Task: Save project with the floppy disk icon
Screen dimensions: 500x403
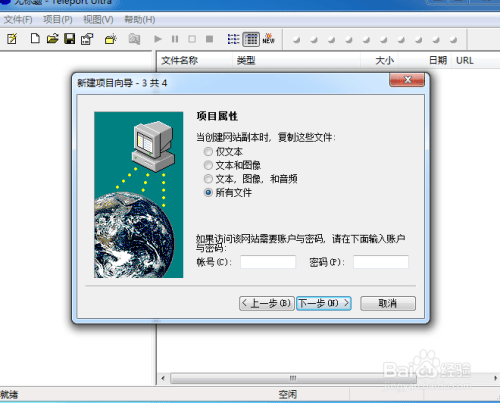Action: 69,39
